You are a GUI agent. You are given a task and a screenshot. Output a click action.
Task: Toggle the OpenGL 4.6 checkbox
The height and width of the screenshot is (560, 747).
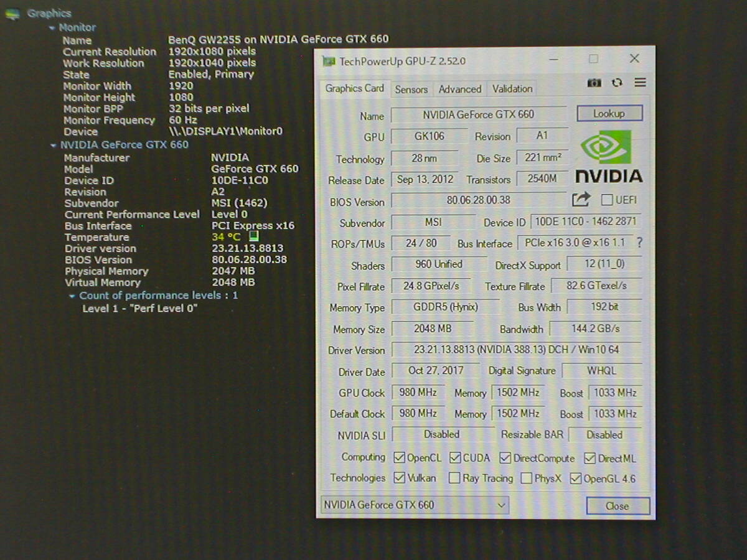pyautogui.click(x=575, y=478)
